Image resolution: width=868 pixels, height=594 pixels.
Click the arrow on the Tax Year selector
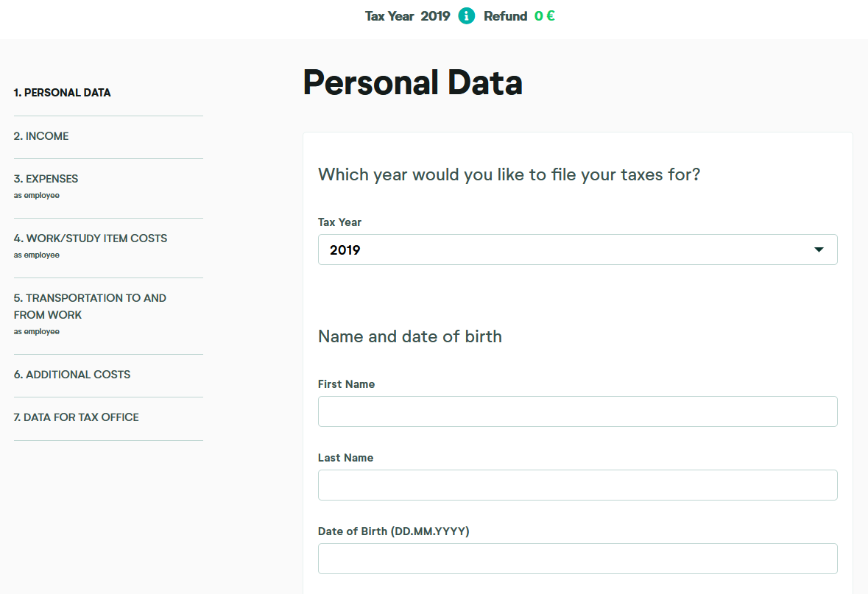click(x=819, y=250)
